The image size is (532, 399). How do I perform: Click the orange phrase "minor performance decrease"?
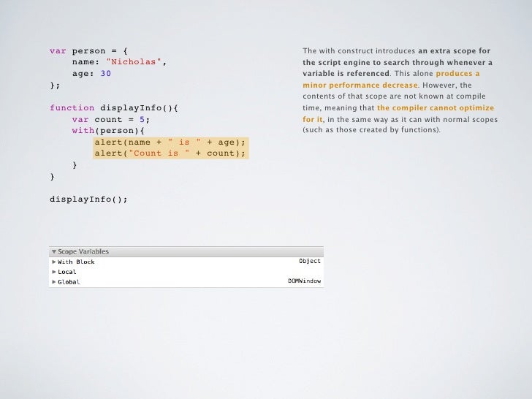pyautogui.click(x=360, y=85)
